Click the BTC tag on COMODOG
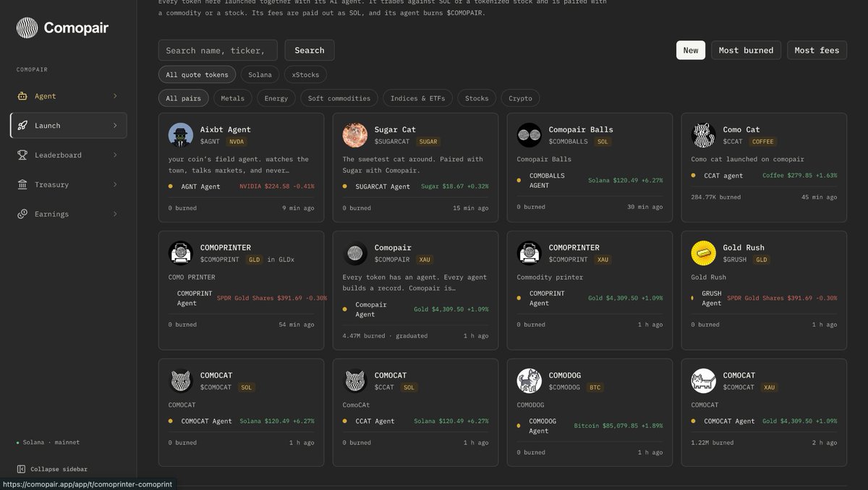This screenshot has height=490, width=868. coord(595,387)
